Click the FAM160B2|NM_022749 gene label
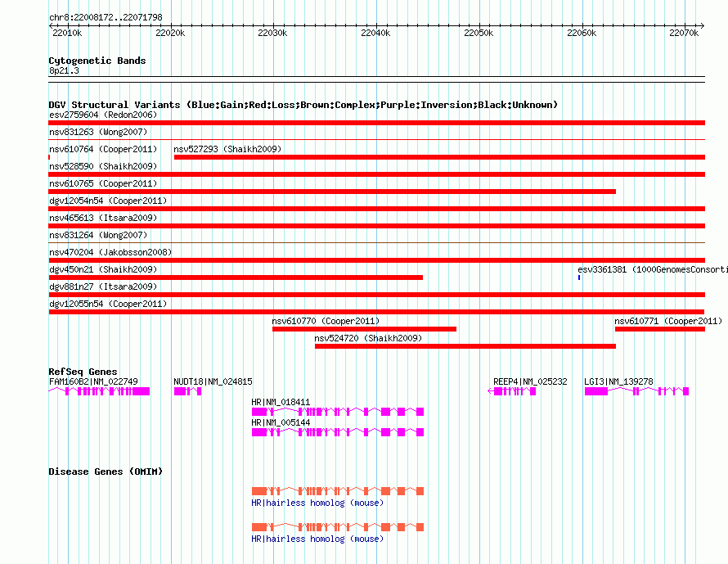The width and height of the screenshot is (728, 564). [93, 381]
